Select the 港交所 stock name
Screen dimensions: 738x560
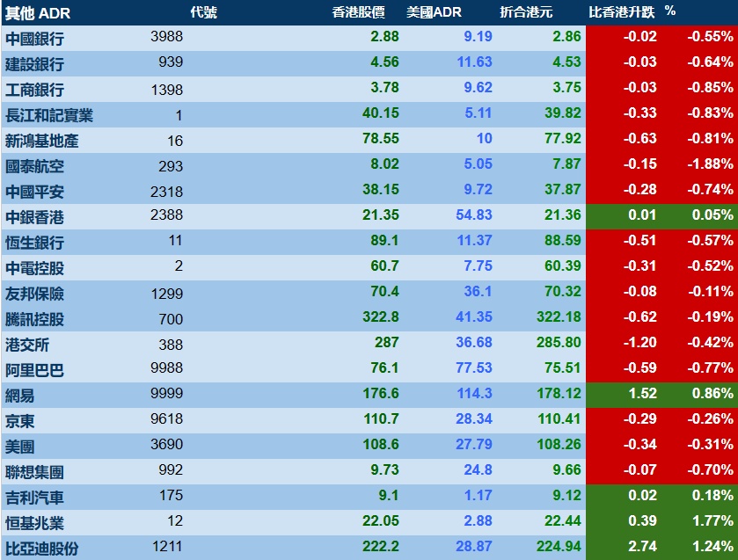click(x=27, y=345)
